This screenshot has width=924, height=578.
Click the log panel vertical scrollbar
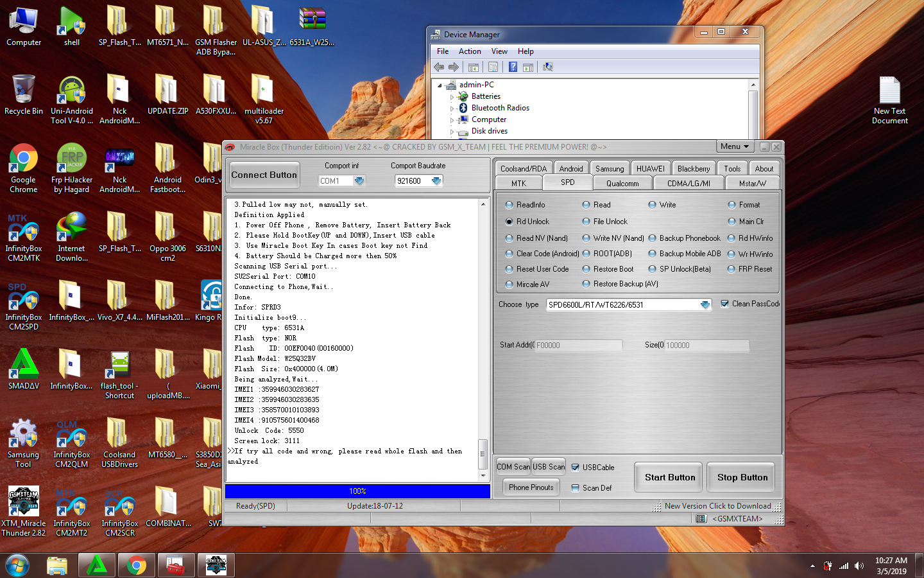[483, 340]
